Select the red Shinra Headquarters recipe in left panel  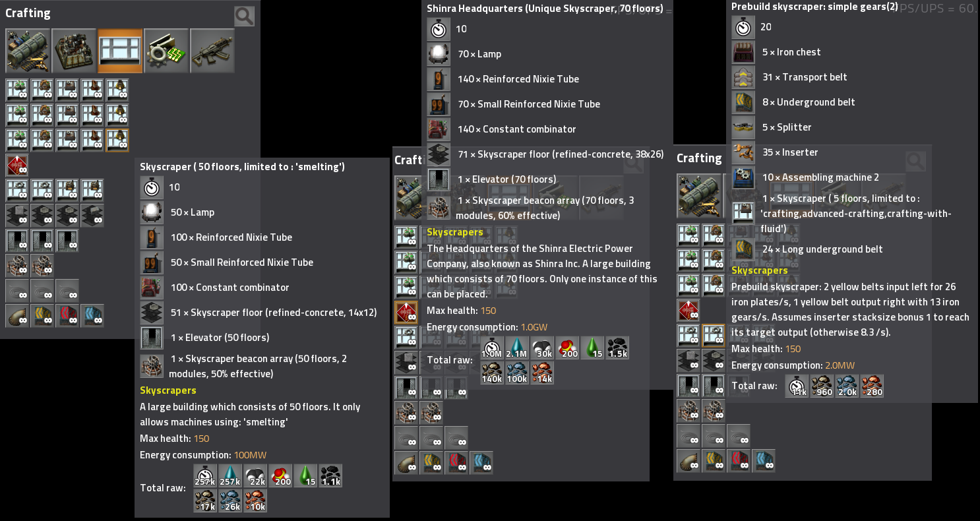coord(17,166)
